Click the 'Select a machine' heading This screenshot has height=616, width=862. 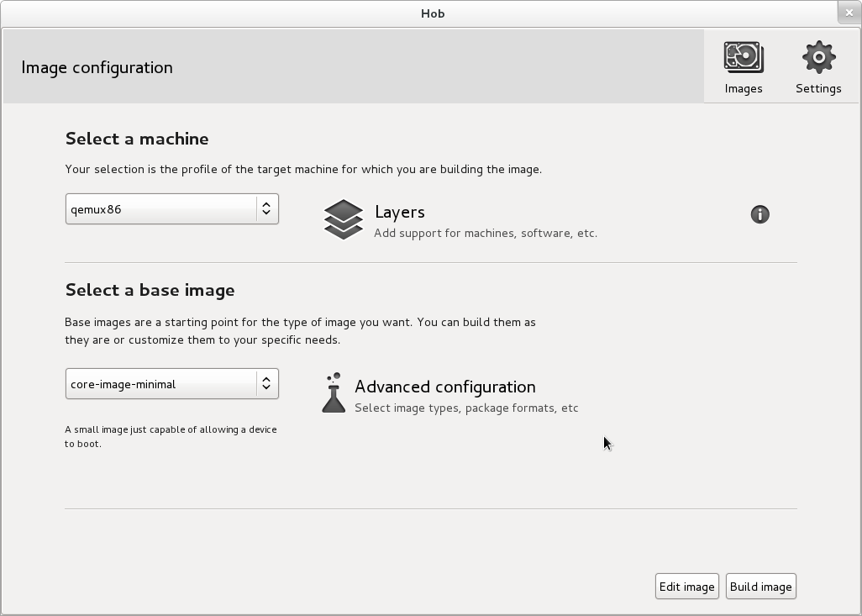point(137,139)
